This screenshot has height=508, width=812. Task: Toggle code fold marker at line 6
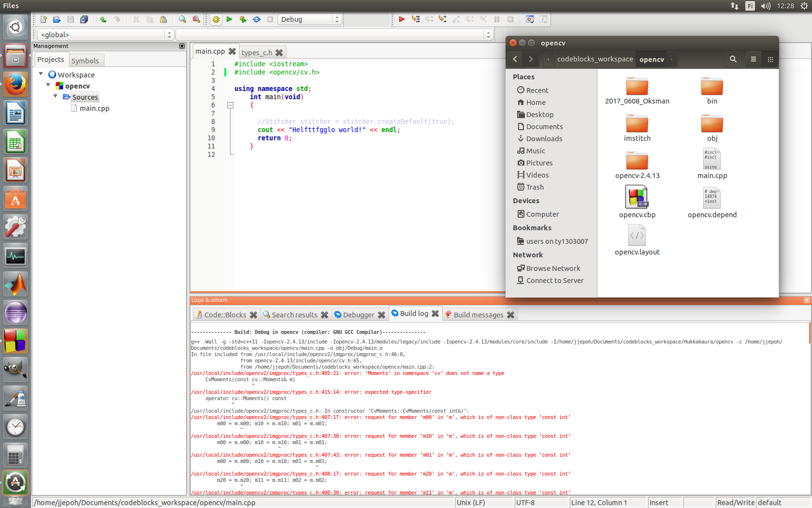(x=231, y=105)
